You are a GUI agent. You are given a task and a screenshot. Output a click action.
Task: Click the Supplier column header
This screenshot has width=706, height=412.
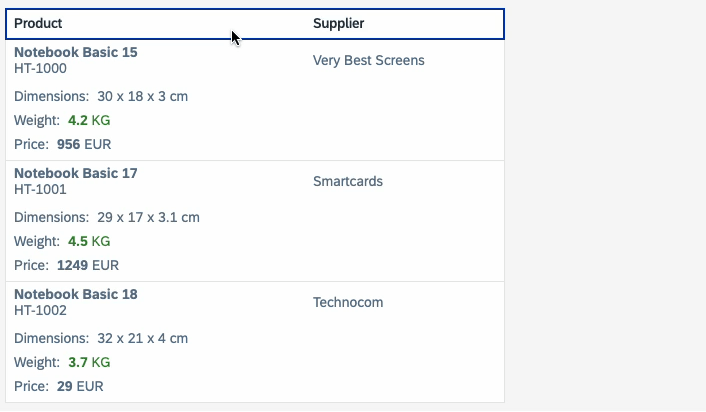coord(338,23)
